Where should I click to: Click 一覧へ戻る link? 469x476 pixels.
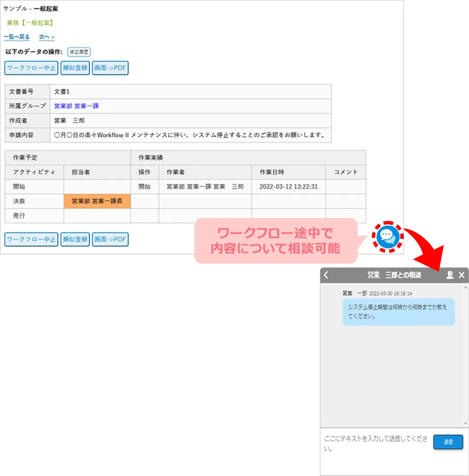17,37
